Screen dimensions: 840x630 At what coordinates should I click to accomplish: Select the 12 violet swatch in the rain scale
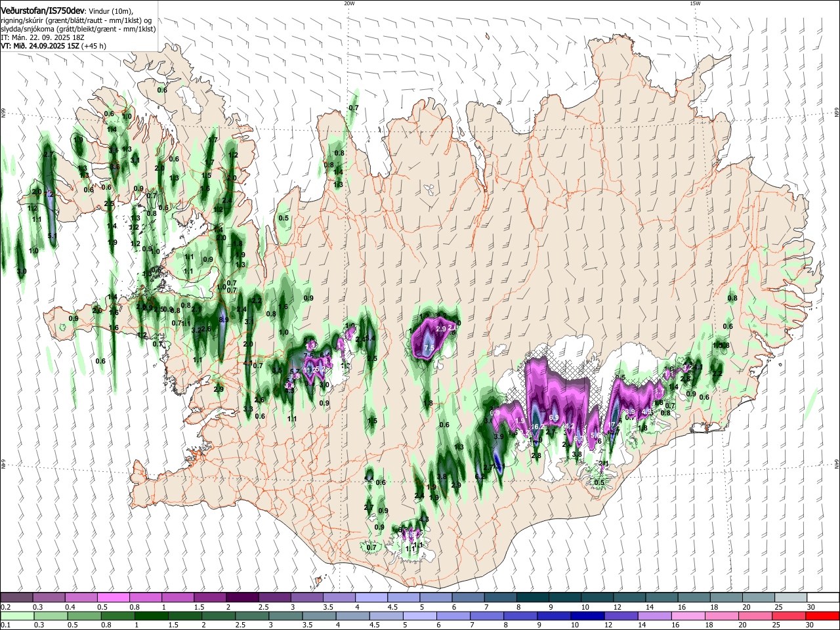pyautogui.click(x=621, y=616)
